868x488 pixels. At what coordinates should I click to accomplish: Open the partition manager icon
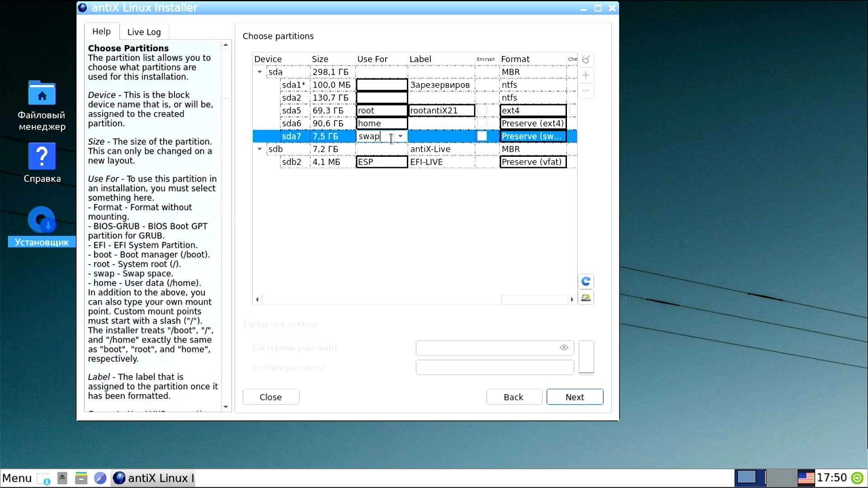[x=586, y=297]
